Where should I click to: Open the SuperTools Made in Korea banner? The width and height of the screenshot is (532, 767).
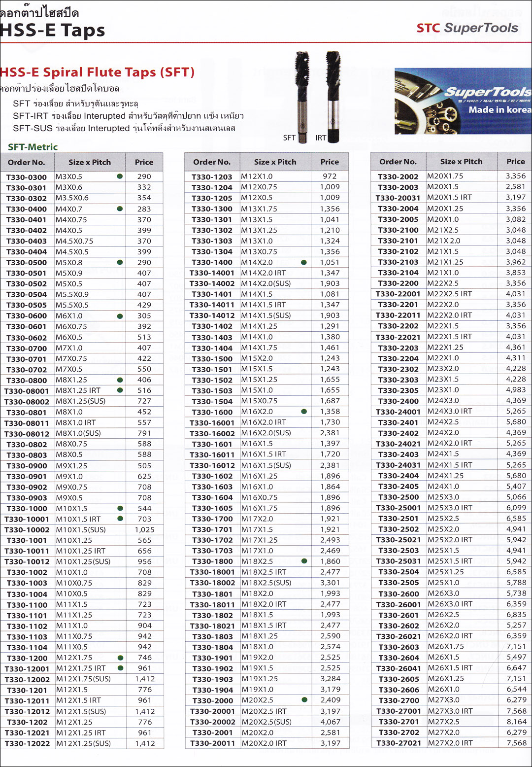(x=463, y=101)
